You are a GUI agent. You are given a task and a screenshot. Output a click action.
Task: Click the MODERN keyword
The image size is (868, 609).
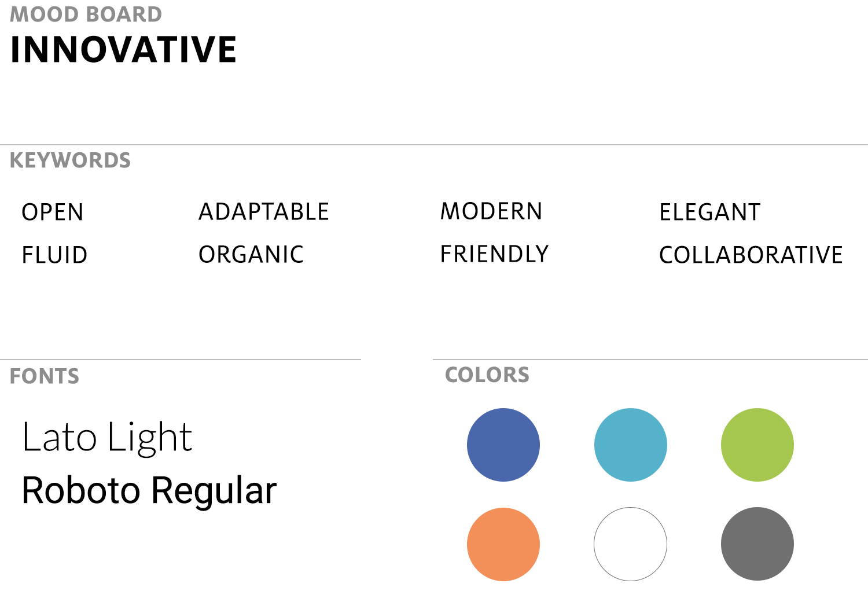[x=491, y=211]
